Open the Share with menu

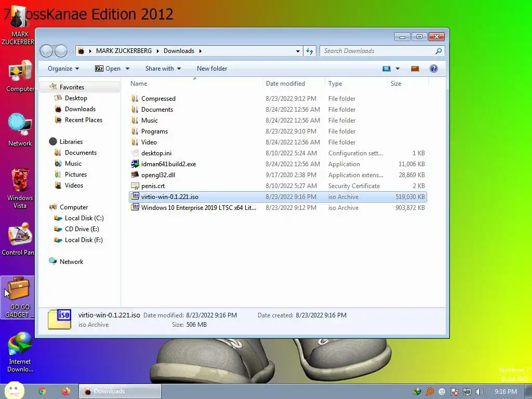coord(163,69)
